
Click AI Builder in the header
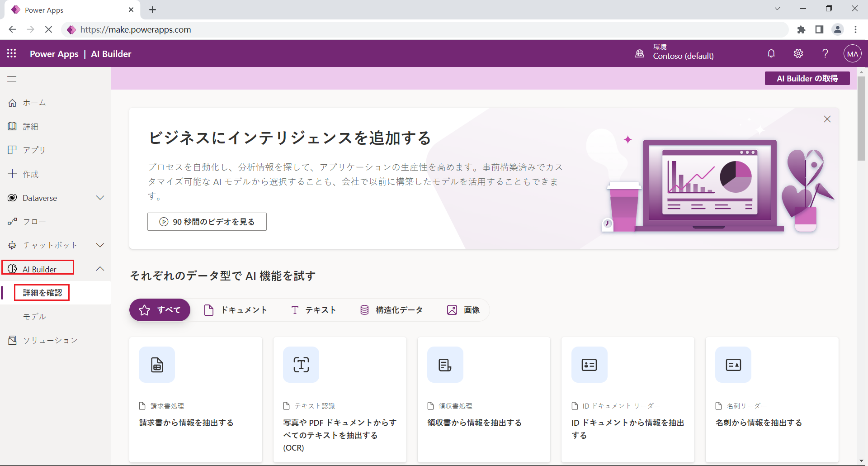[x=111, y=54]
